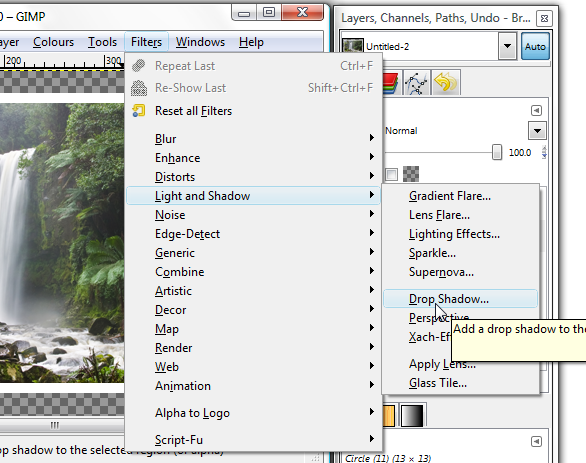Choose Lighting Effects from submenu
This screenshot has height=463, width=586.
[x=460, y=234]
